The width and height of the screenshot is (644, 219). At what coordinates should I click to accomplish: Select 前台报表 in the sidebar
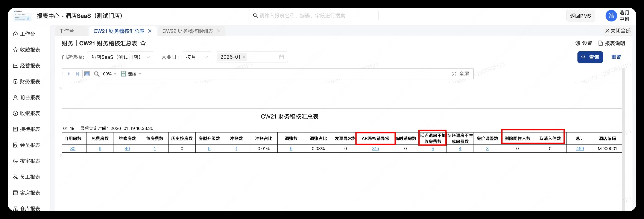click(x=30, y=97)
